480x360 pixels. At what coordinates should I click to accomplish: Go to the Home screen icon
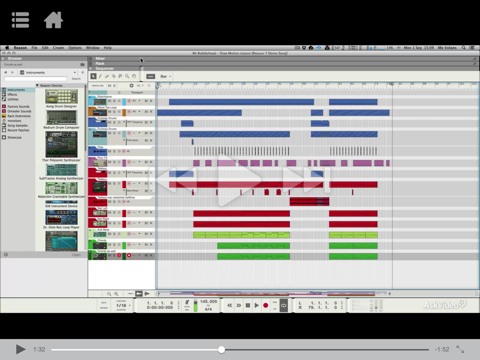(53, 20)
